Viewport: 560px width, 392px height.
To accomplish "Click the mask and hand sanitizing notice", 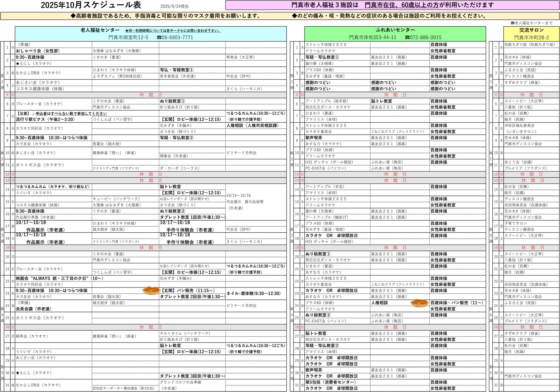I will click(x=166, y=16).
